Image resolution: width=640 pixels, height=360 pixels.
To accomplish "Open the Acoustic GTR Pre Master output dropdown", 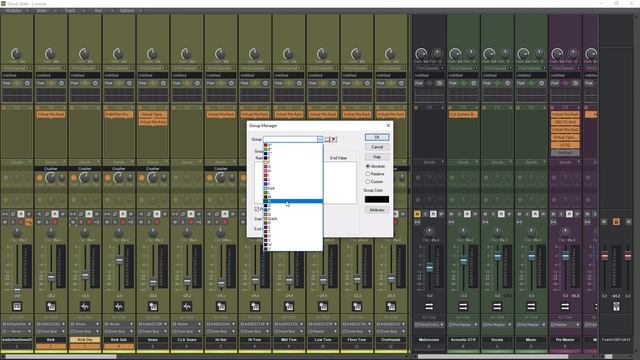I will click(x=463, y=324).
